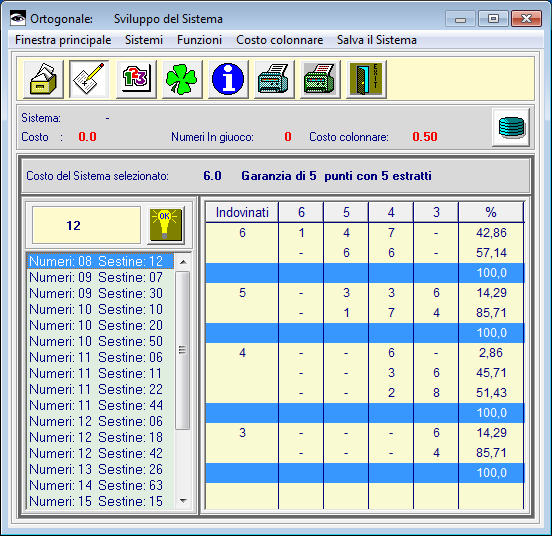The image size is (552, 536).
Task: Select the pencil and notepad edit icon
Action: pos(89,79)
